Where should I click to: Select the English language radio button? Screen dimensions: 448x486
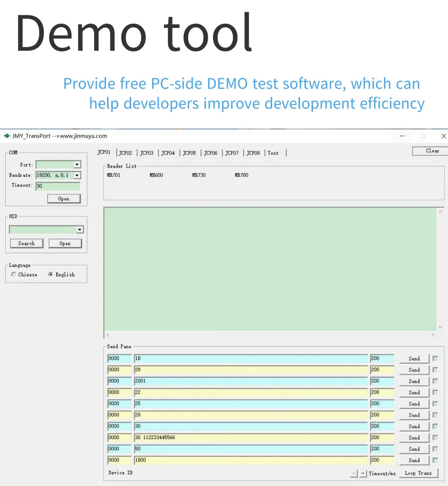[50, 274]
